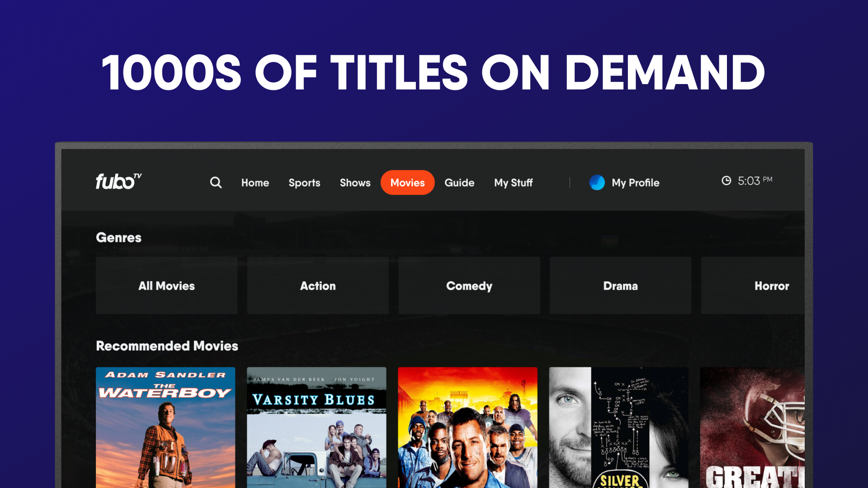
Task: Open the Shows tab
Action: coord(355,183)
